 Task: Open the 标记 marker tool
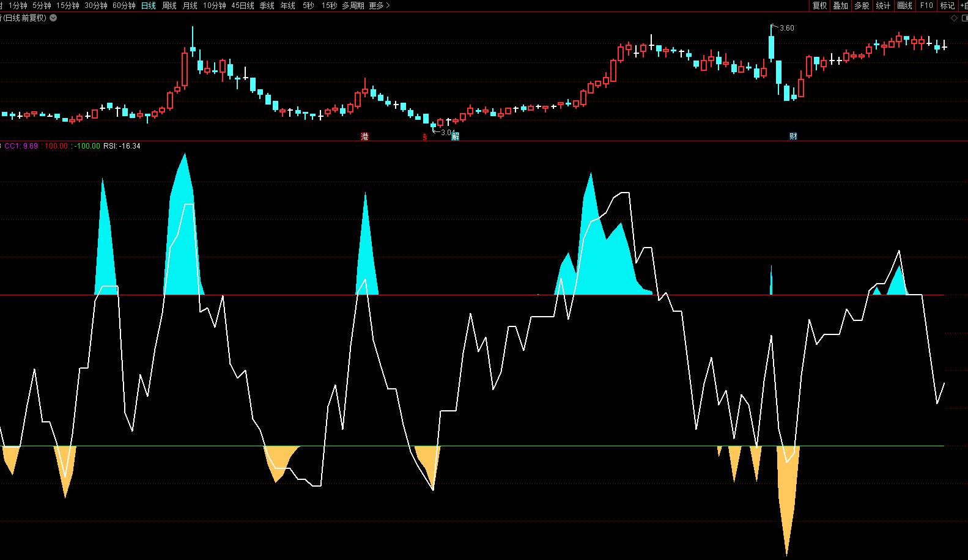tap(947, 6)
